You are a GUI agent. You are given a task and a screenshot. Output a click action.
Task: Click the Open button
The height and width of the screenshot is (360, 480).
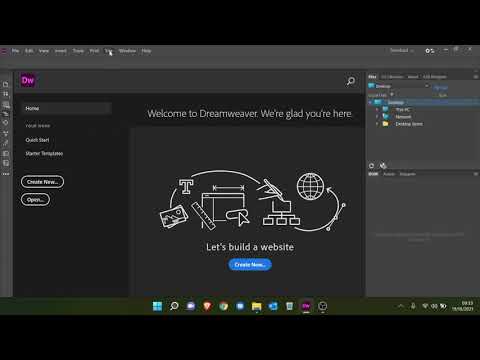pos(35,200)
